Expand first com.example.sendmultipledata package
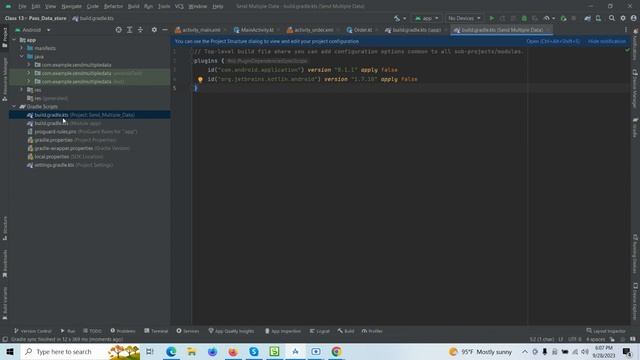 (29, 65)
